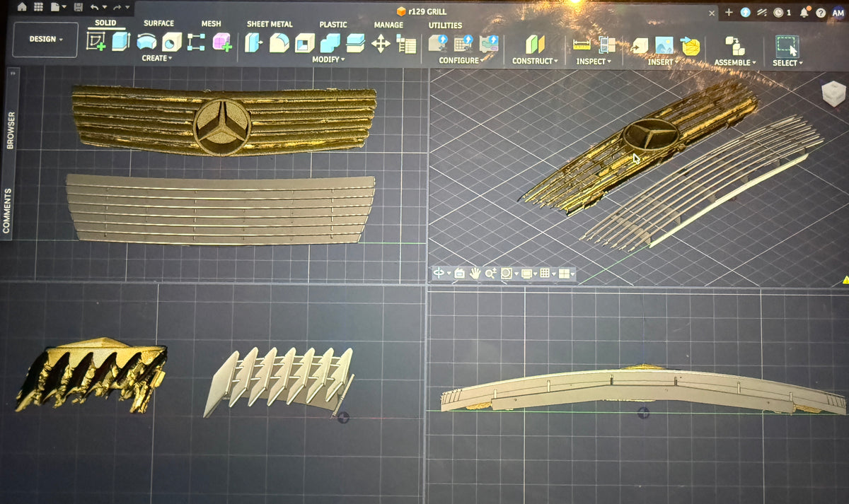The height and width of the screenshot is (504, 849).
Task: Click the third Configure icon
Action: (489, 44)
